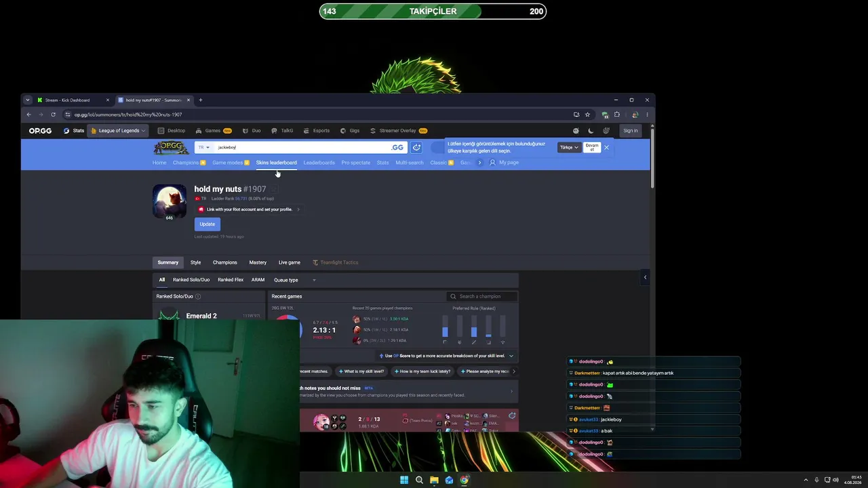This screenshot has height=488, width=868.
Task: Open Skins leaderboard link
Action: coord(277,163)
